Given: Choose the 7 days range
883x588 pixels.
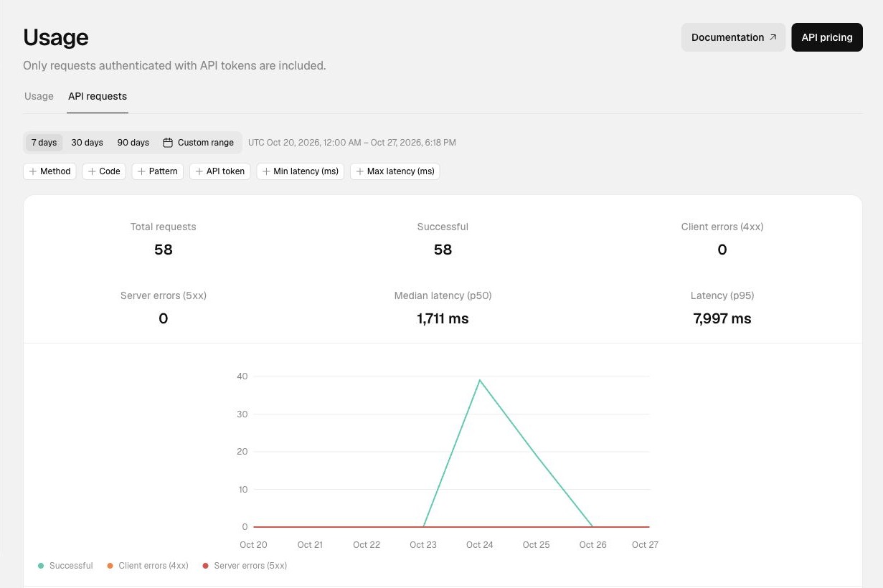Looking at the screenshot, I should [44, 143].
